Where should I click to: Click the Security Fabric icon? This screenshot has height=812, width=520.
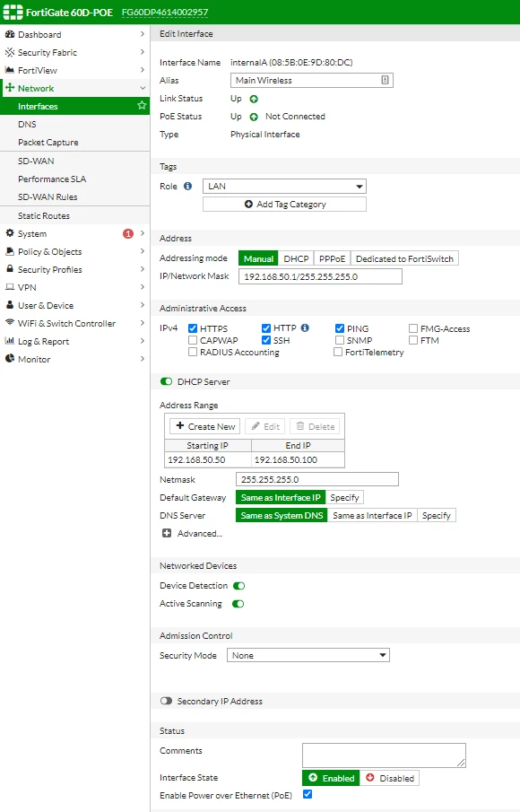9,52
